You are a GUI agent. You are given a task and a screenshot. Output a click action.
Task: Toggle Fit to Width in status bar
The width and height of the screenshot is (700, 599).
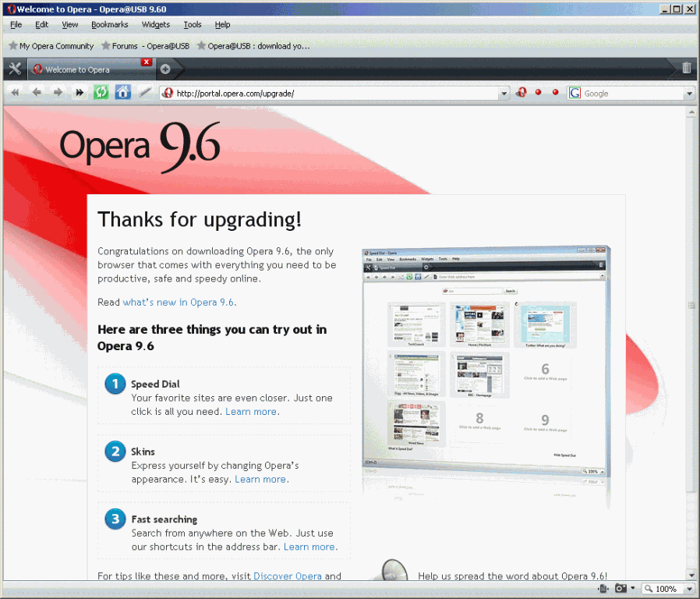pos(603,589)
